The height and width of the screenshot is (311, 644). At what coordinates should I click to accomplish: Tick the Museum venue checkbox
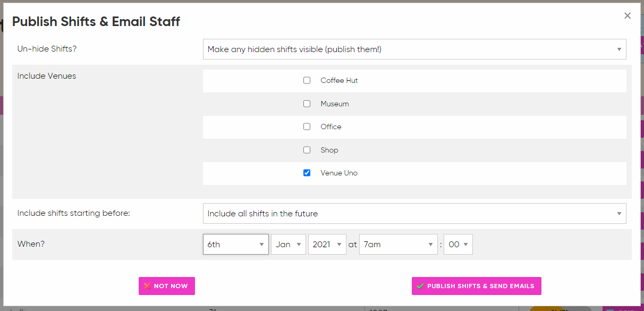pyautogui.click(x=307, y=104)
